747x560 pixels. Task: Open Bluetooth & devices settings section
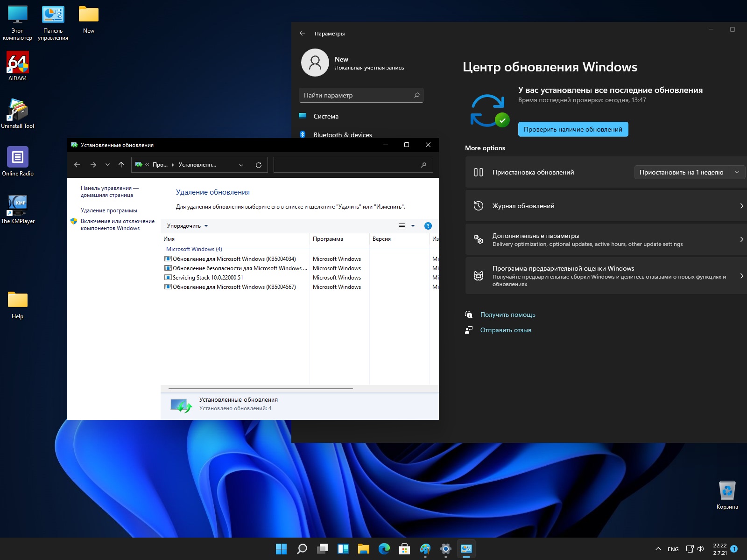click(342, 135)
